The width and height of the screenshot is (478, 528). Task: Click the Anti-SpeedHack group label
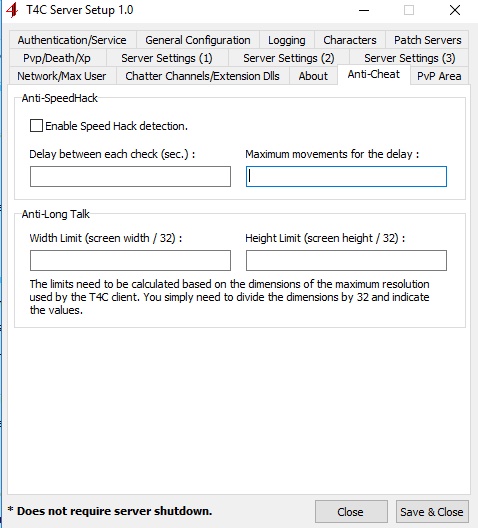60,98
